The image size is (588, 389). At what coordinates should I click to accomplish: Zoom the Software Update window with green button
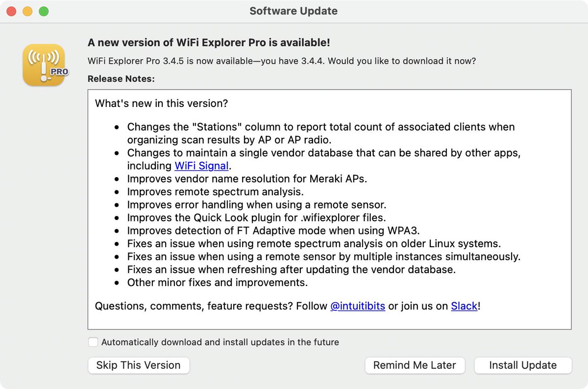pyautogui.click(x=44, y=11)
